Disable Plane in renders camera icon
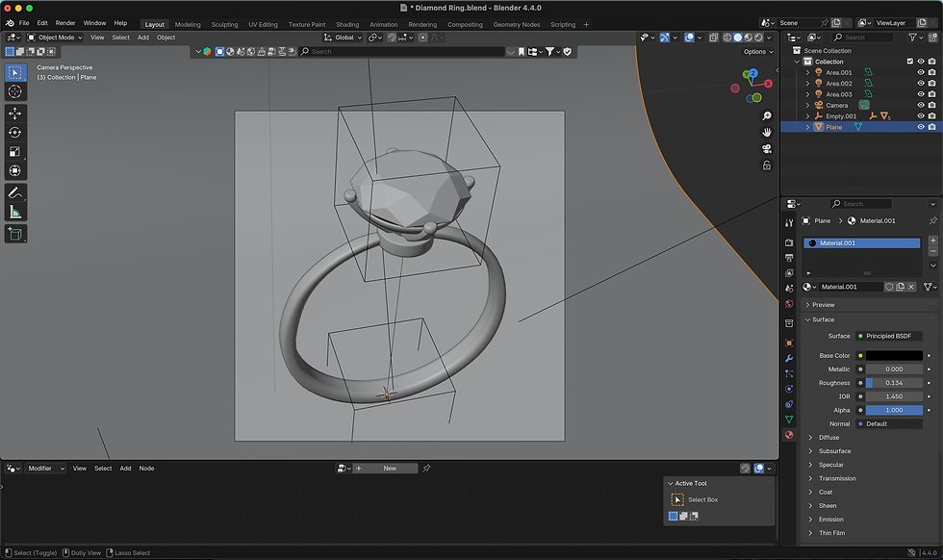Screen dimensions: 943x560 (x=931, y=127)
